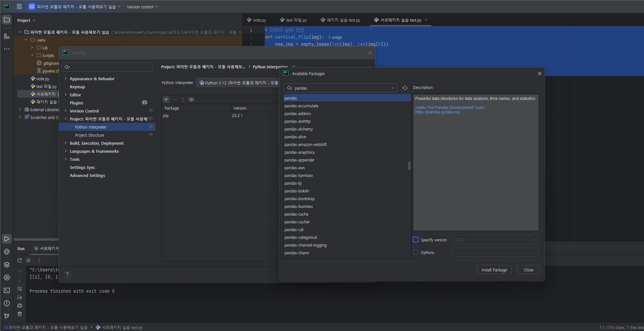The height and width of the screenshot is (331, 644).
Task: Click the package list scrollbar thumb
Action: [409, 166]
